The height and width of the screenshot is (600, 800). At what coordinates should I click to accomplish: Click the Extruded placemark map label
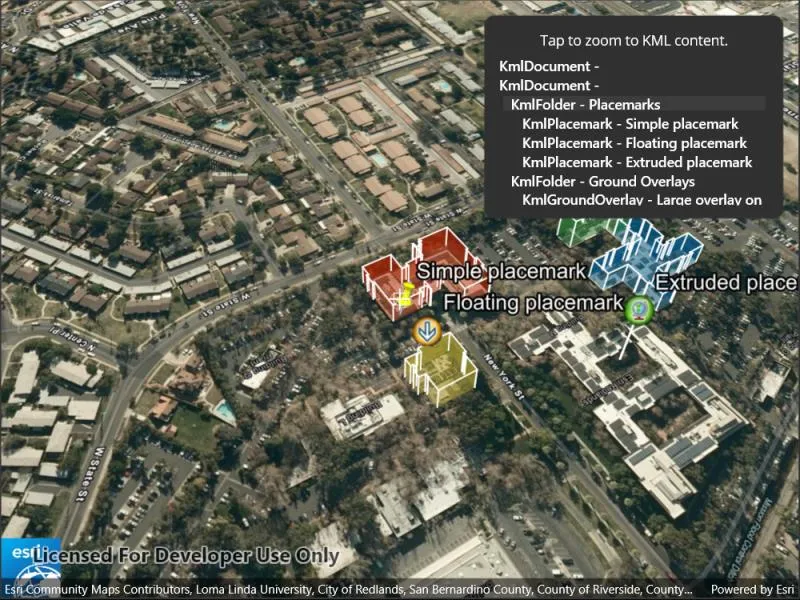(x=727, y=283)
